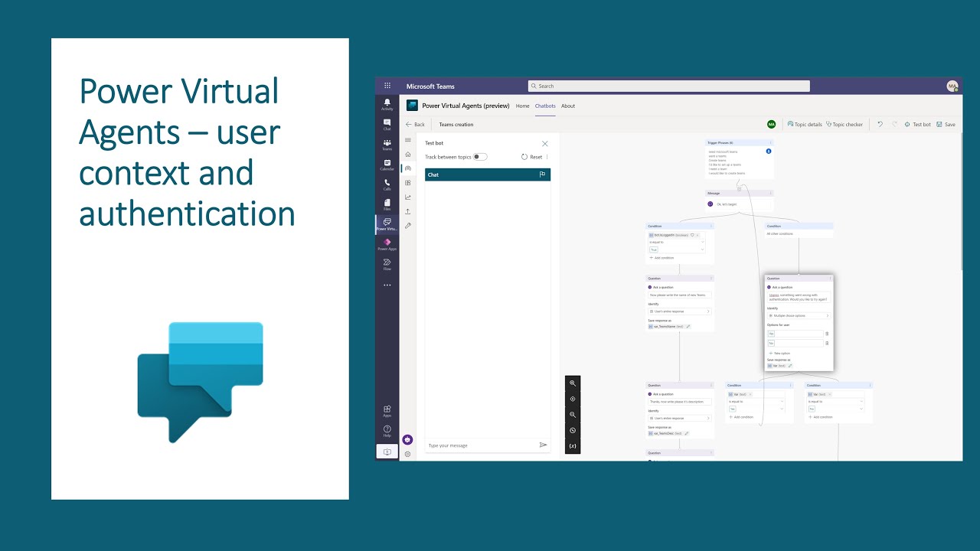Send the typed test message
The image size is (980, 551).
coord(544,445)
